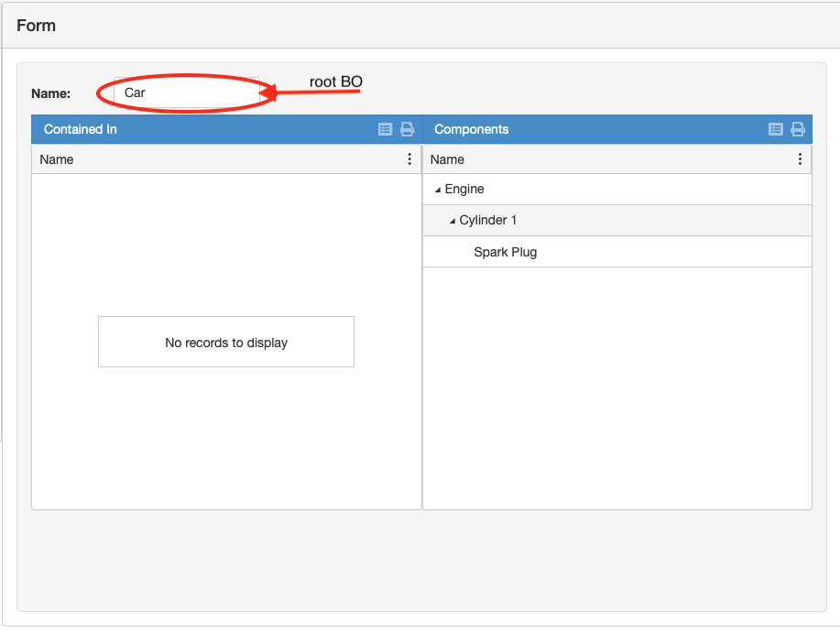Click the Name: field label
Image resolution: width=840 pixels, height=633 pixels.
point(51,93)
